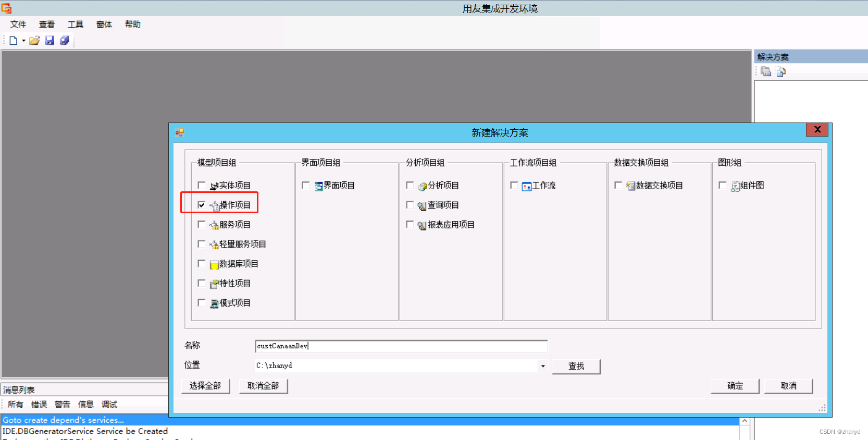Check the 组件图 checkbox

723,185
